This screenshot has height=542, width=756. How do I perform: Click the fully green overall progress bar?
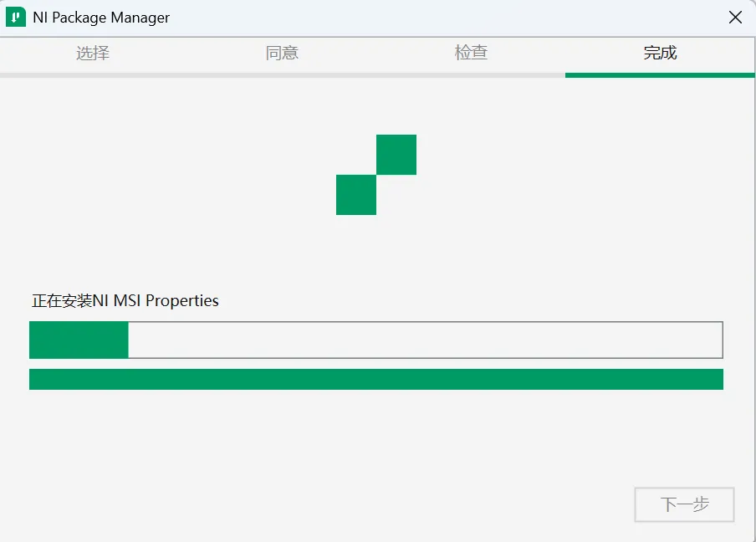(376, 379)
